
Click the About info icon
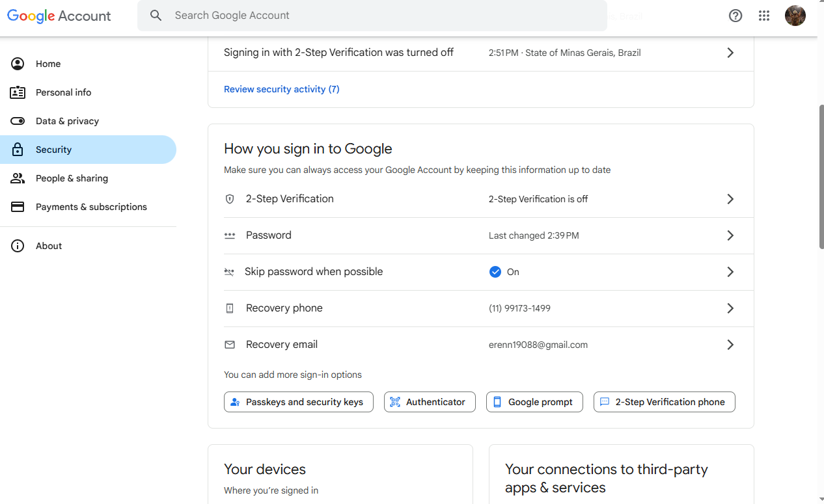point(18,246)
